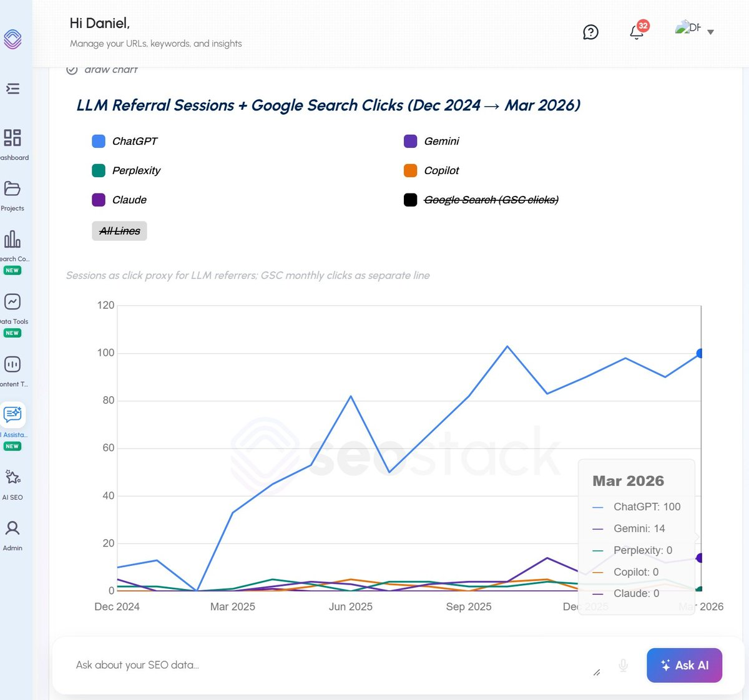The width and height of the screenshot is (749, 700).
Task: Click the seoStack logo icon
Action: [12, 39]
